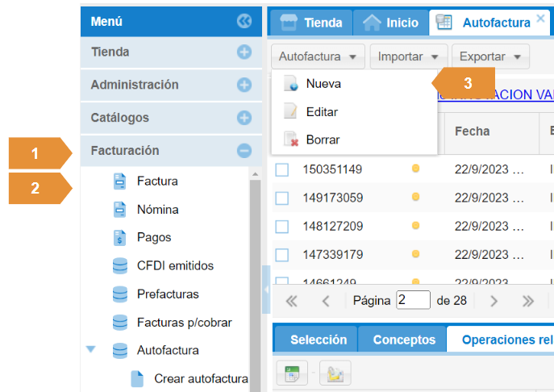This screenshot has height=392, width=554.
Task: Collapse the Menú sidebar with double-arrow icon
Action: pos(244,22)
